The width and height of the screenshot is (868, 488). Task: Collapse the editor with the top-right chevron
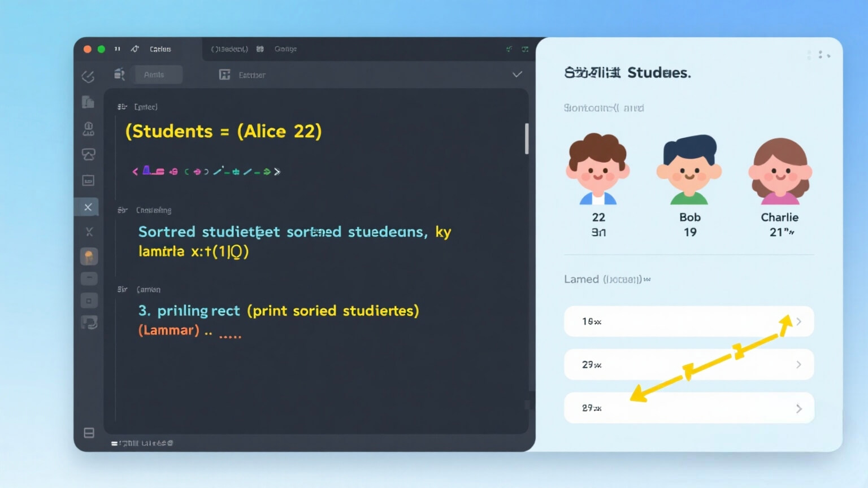click(x=517, y=75)
